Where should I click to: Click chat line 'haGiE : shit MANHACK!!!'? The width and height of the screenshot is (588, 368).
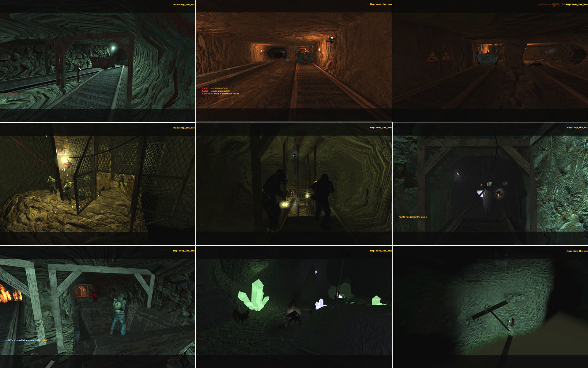click(215, 88)
